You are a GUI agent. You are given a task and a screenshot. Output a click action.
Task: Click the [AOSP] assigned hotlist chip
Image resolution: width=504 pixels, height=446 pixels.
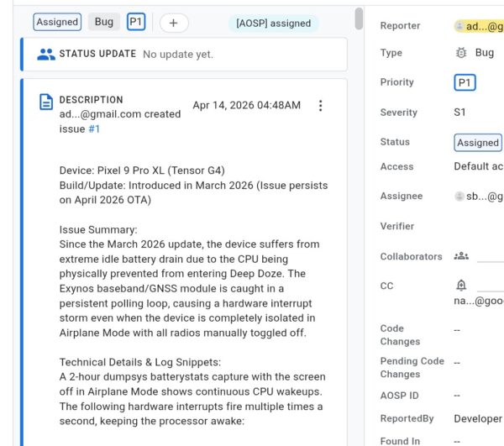click(274, 24)
